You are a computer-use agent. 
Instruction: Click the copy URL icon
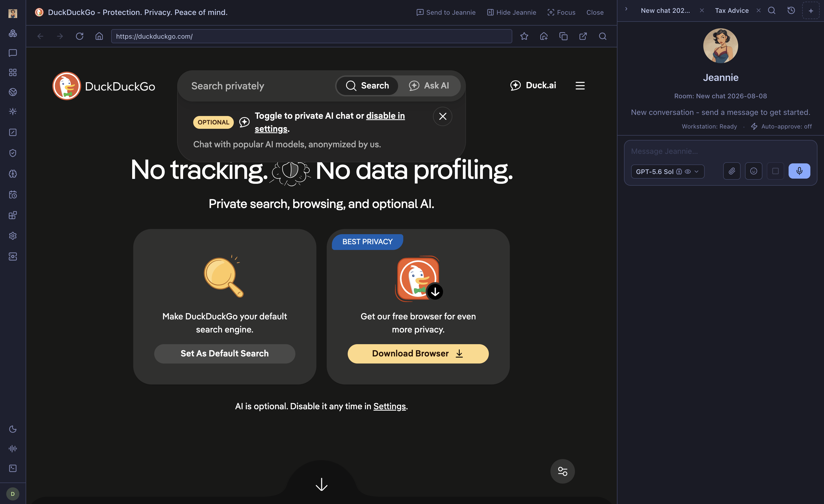coord(563,36)
